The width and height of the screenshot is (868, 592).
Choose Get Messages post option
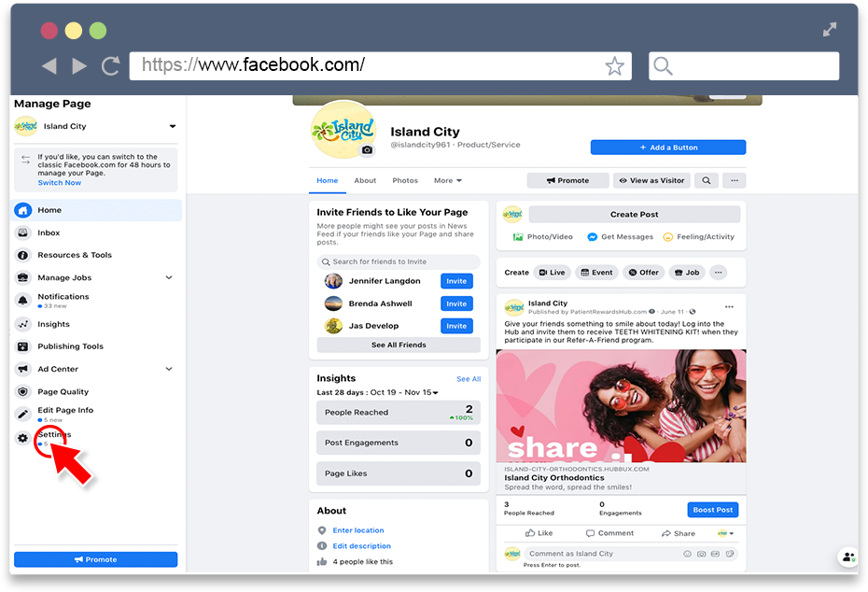pos(620,237)
